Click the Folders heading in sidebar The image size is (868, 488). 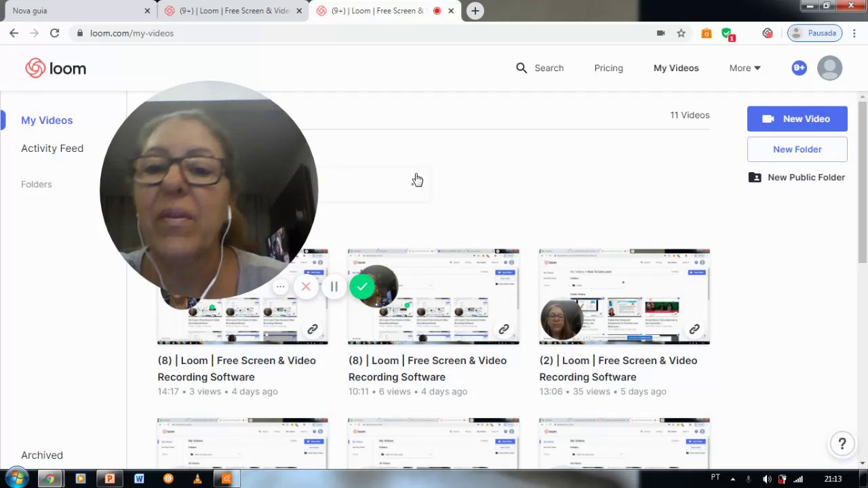pyautogui.click(x=36, y=184)
